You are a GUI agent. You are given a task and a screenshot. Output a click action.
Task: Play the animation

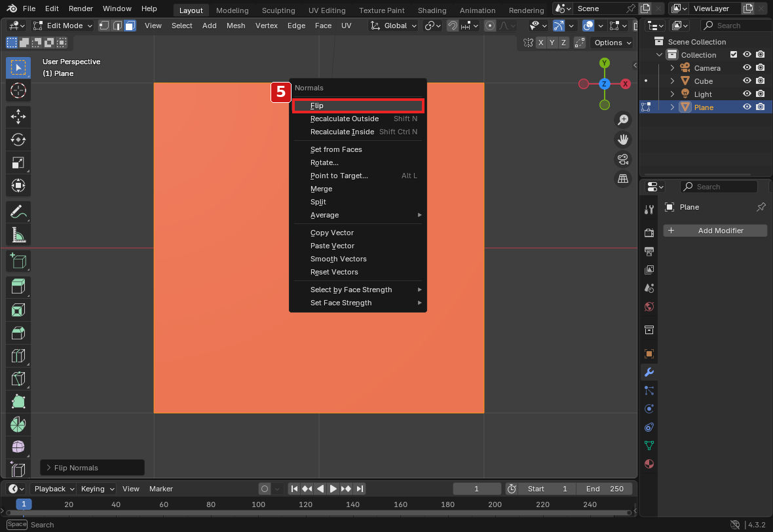click(333, 489)
